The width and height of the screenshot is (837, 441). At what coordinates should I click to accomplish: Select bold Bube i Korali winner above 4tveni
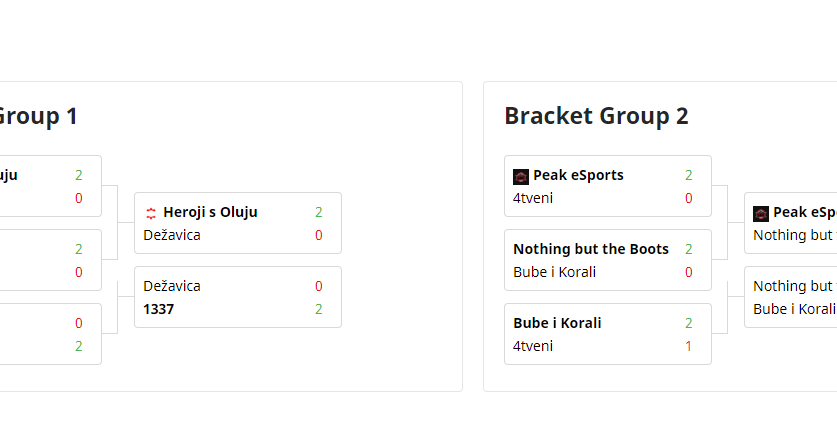click(x=557, y=323)
